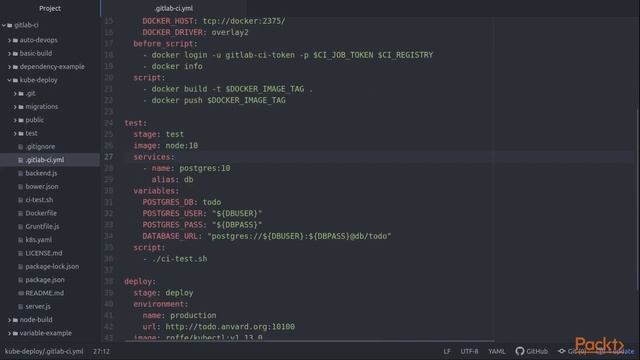The image size is (640, 360).
Task: Click the package.json file icon
Action: point(20,280)
